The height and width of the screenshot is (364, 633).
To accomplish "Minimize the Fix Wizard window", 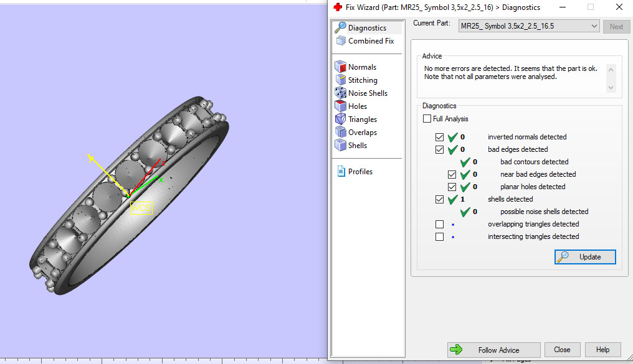I will pos(563,7).
